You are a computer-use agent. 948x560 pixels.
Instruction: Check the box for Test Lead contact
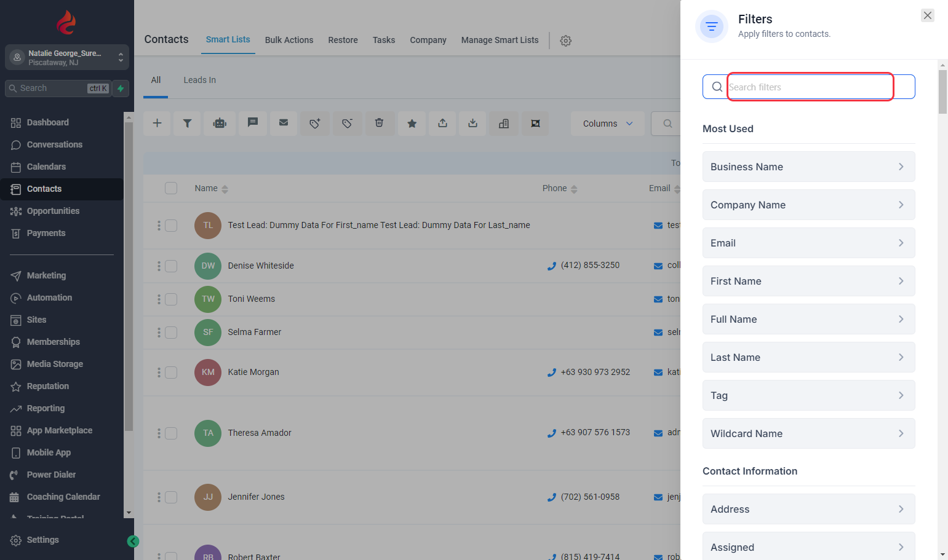coord(171,226)
